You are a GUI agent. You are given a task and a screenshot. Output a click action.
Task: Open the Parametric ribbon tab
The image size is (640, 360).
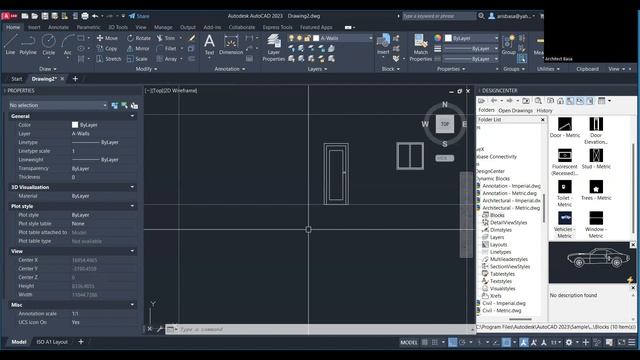88,27
